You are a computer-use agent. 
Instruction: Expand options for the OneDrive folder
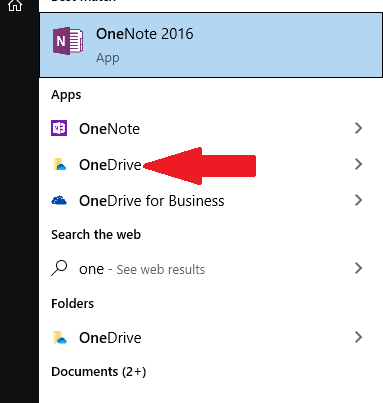[x=358, y=337]
